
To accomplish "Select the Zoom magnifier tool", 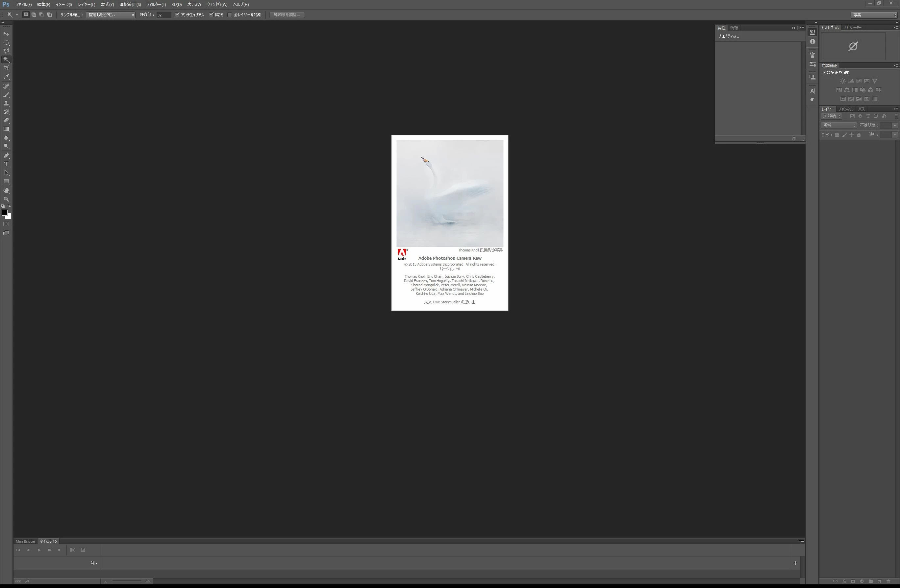I will pos(7,199).
